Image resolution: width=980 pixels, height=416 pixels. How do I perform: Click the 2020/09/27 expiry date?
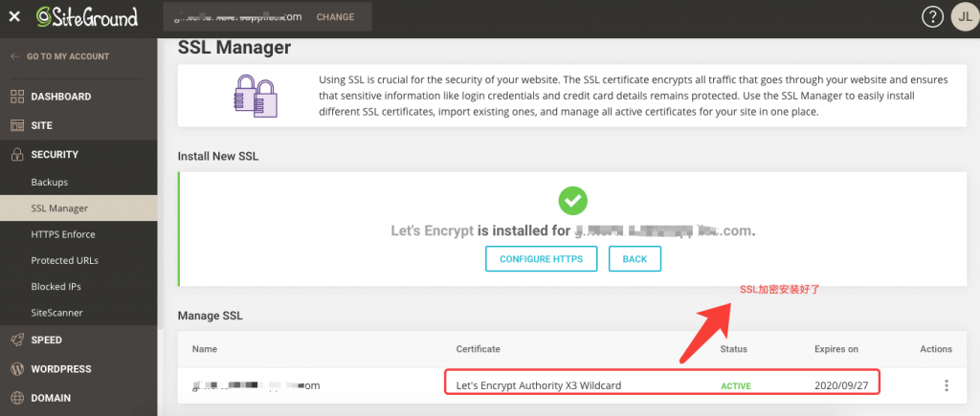tap(840, 385)
